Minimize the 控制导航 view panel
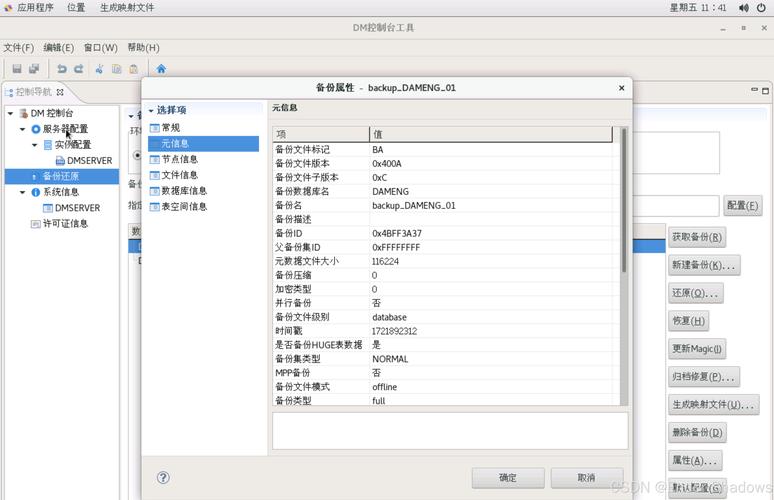Screen dimensions: 774x500 tap(754, 89)
